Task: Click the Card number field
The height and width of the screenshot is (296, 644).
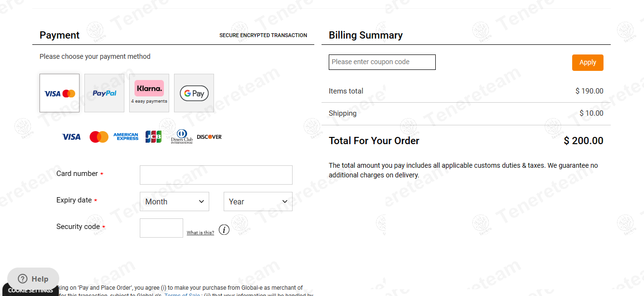Action: 216,175
